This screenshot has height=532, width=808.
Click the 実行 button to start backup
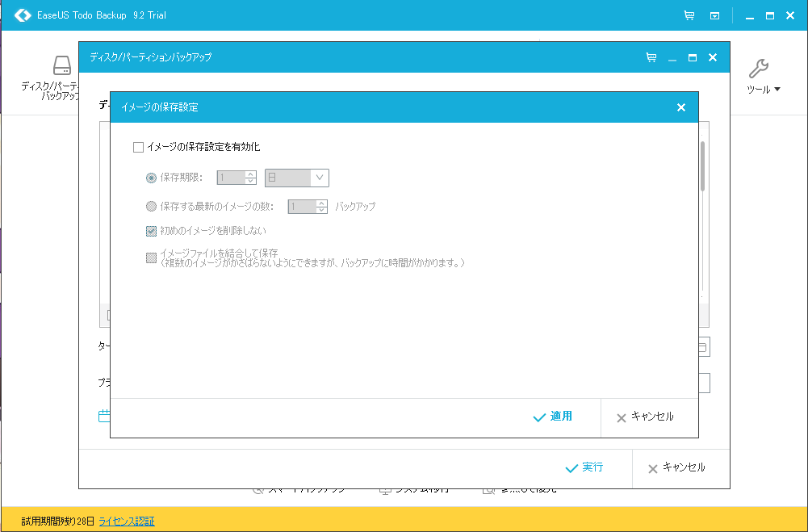(x=585, y=468)
